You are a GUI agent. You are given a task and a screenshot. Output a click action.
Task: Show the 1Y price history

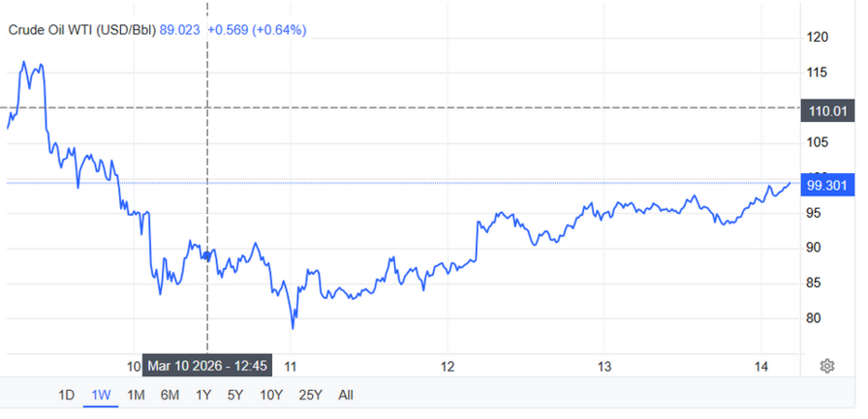click(x=203, y=395)
